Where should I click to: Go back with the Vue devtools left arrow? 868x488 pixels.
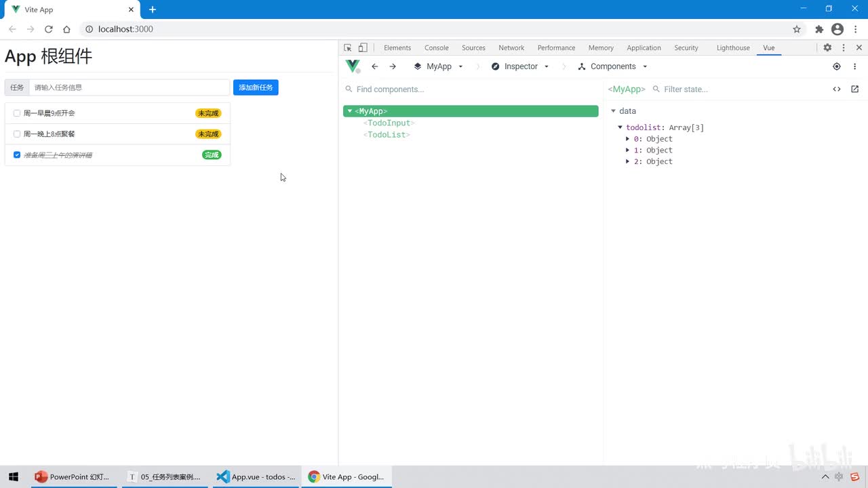coord(375,66)
